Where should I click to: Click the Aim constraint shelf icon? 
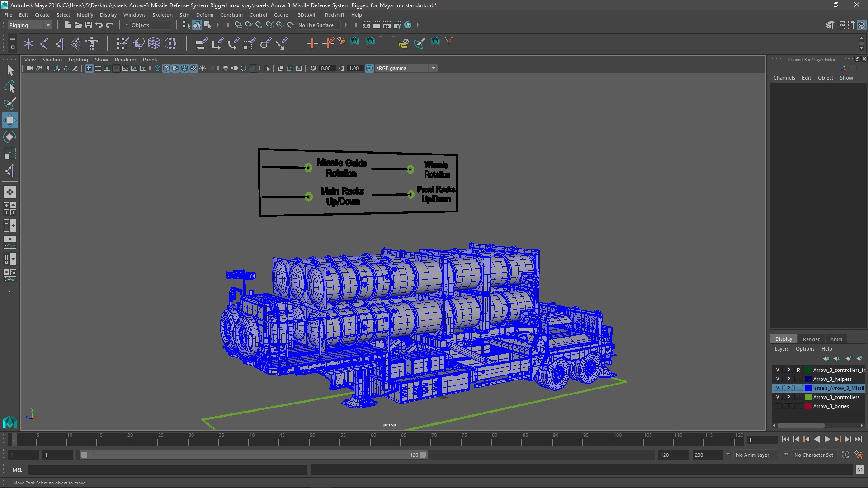265,43
